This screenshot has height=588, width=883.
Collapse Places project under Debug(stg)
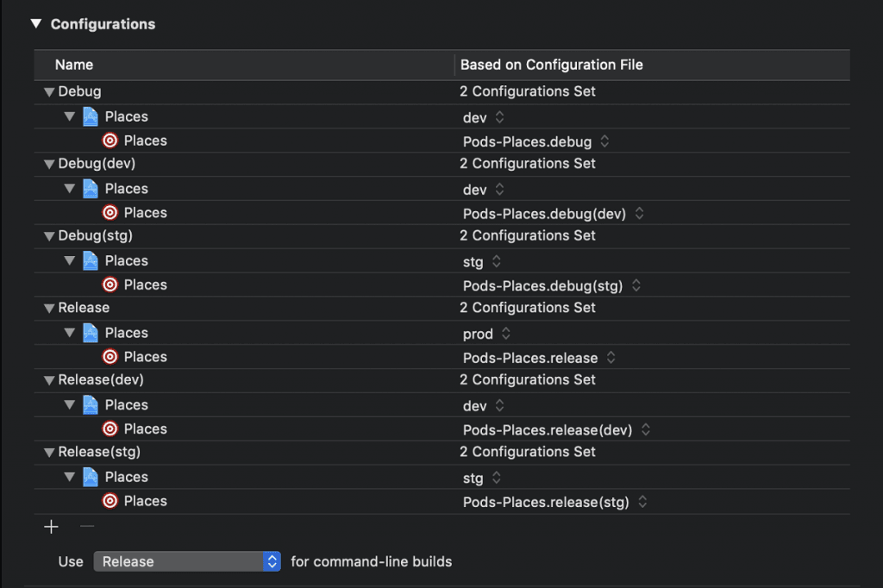coord(69,260)
